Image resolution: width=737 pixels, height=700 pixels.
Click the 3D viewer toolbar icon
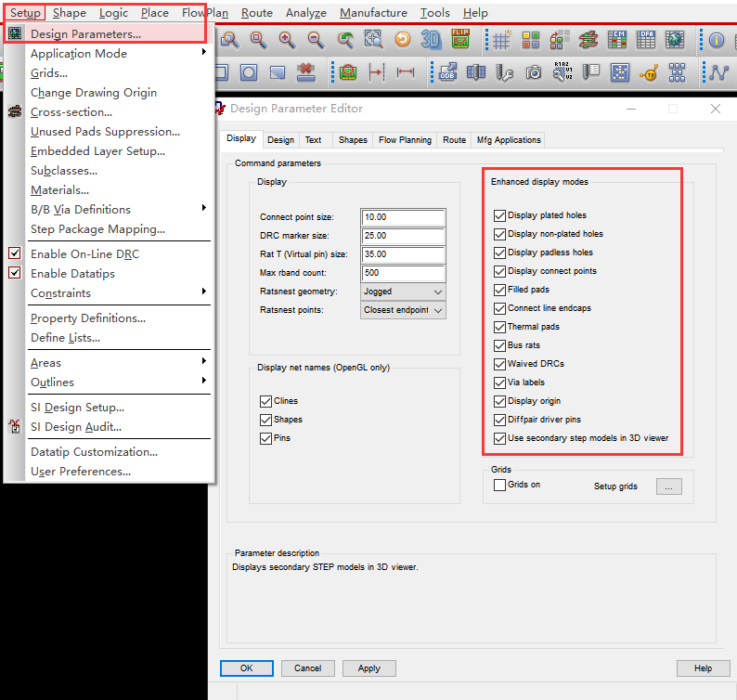[431, 40]
